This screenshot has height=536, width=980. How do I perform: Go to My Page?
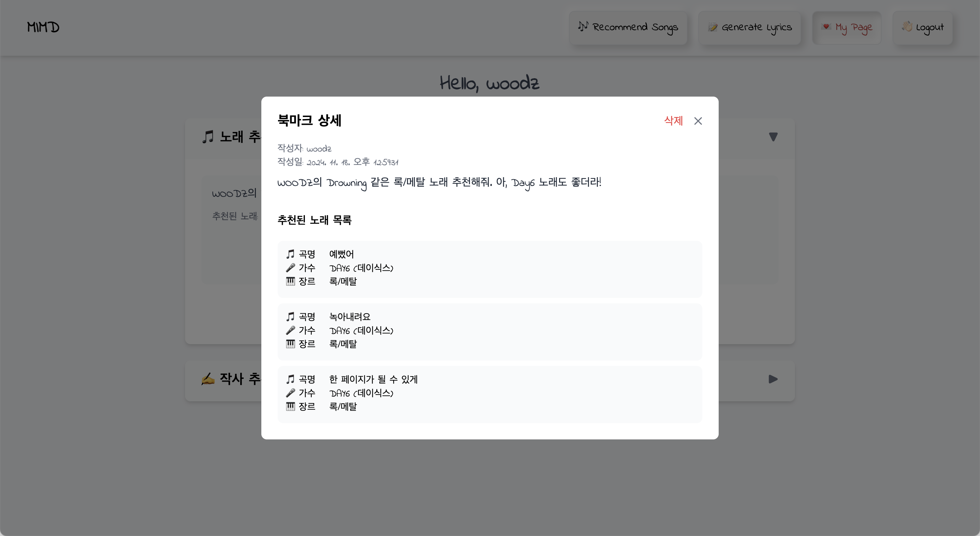click(x=847, y=27)
